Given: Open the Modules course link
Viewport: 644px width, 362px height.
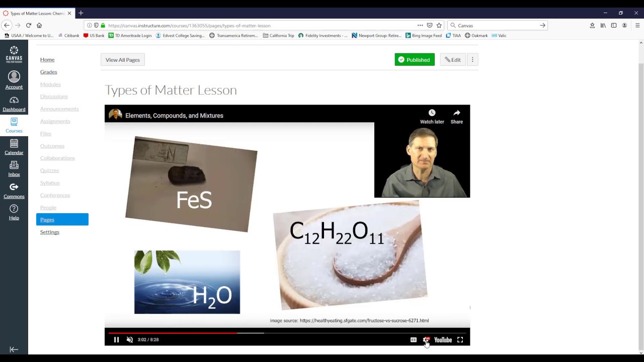Looking at the screenshot, I should point(50,84).
